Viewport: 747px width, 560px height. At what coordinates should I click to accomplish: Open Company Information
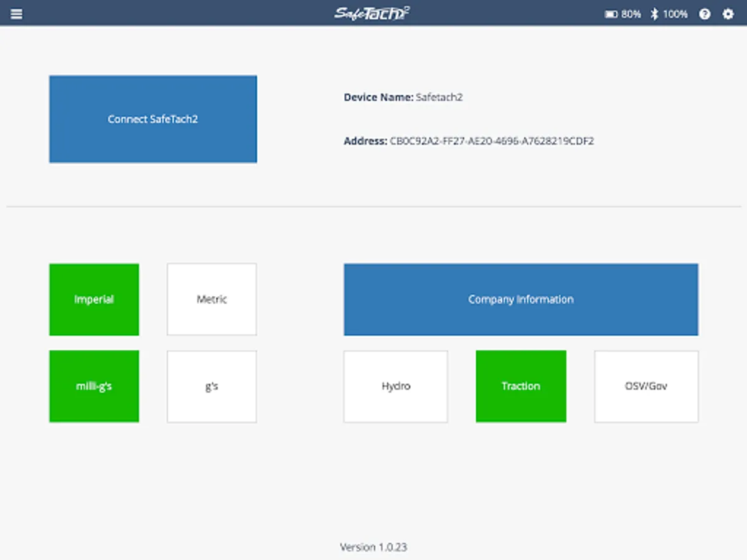[x=521, y=299]
